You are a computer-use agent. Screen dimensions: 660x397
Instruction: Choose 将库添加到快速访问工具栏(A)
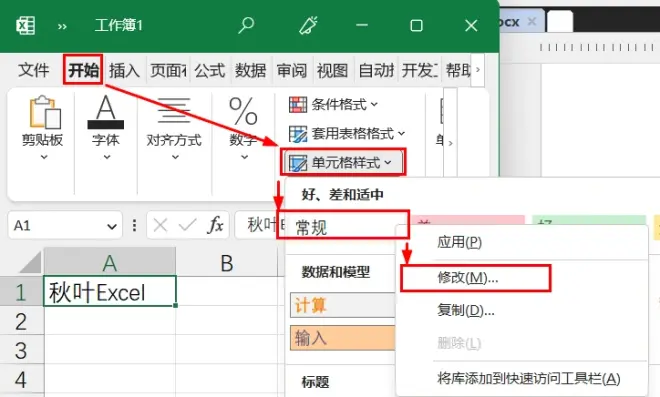(522, 378)
